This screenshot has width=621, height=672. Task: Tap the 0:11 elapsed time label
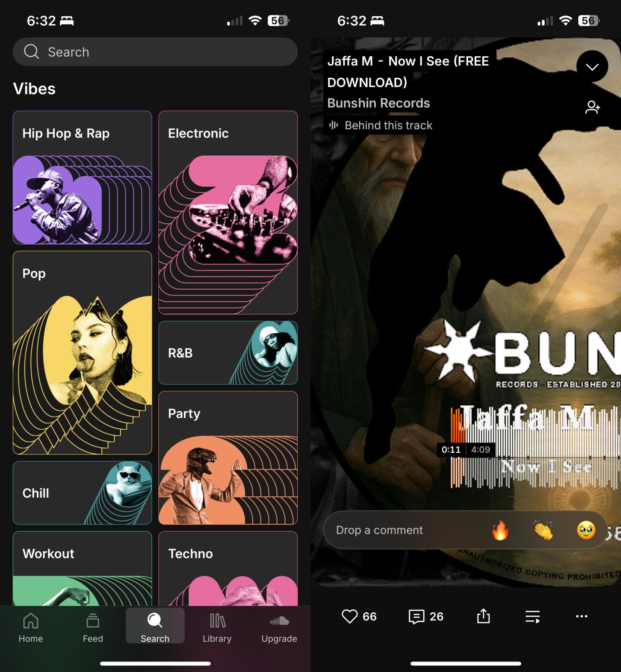pyautogui.click(x=451, y=450)
